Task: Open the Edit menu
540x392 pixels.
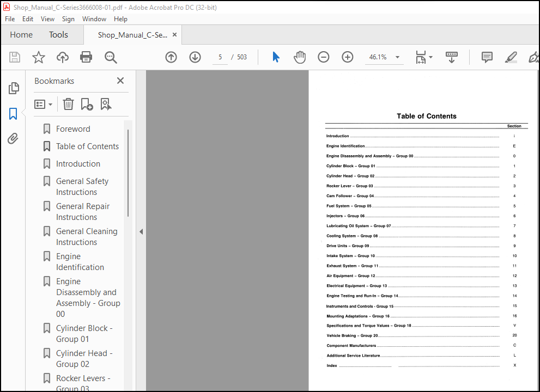Action: 28,19
